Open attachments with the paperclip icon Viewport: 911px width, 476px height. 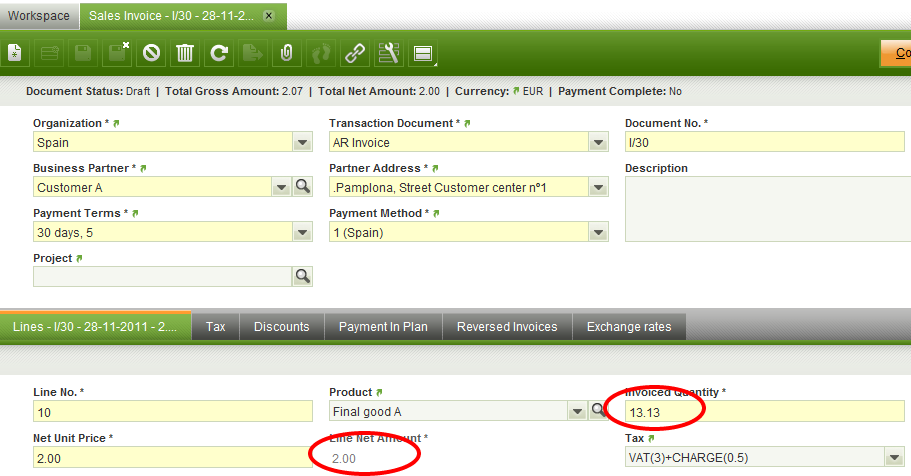coord(286,53)
